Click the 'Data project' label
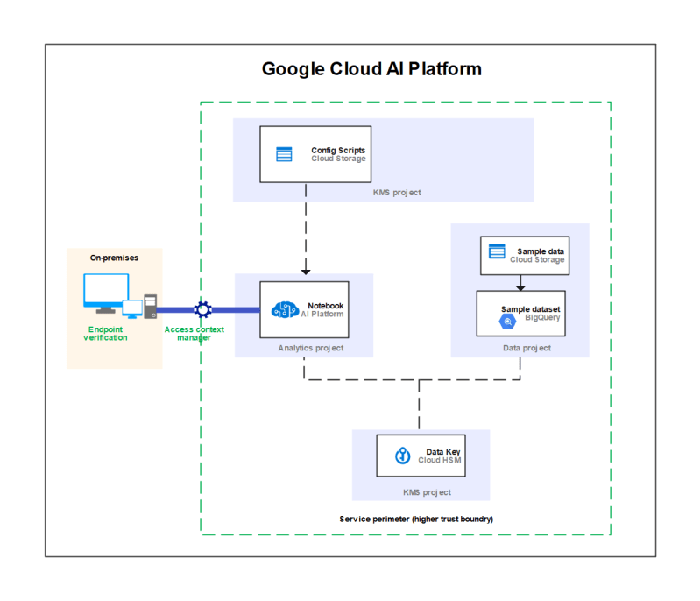Screen dimensions: 700x601 point(527,348)
